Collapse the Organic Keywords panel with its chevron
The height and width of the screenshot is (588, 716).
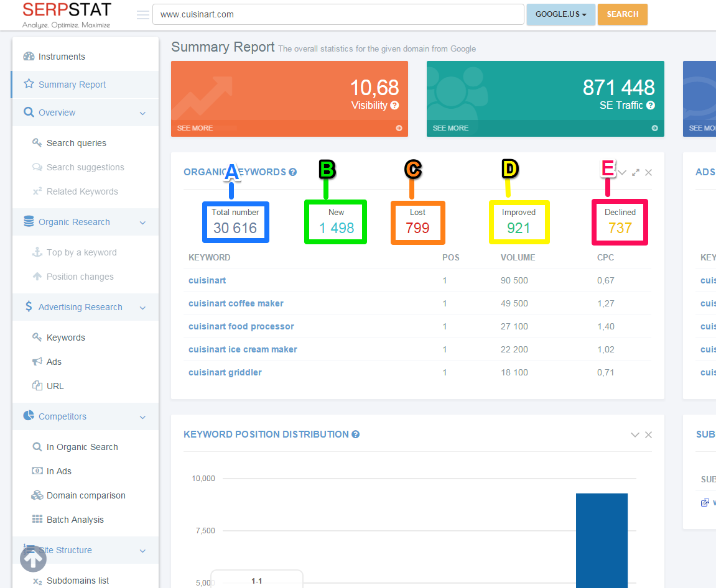pyautogui.click(x=621, y=172)
